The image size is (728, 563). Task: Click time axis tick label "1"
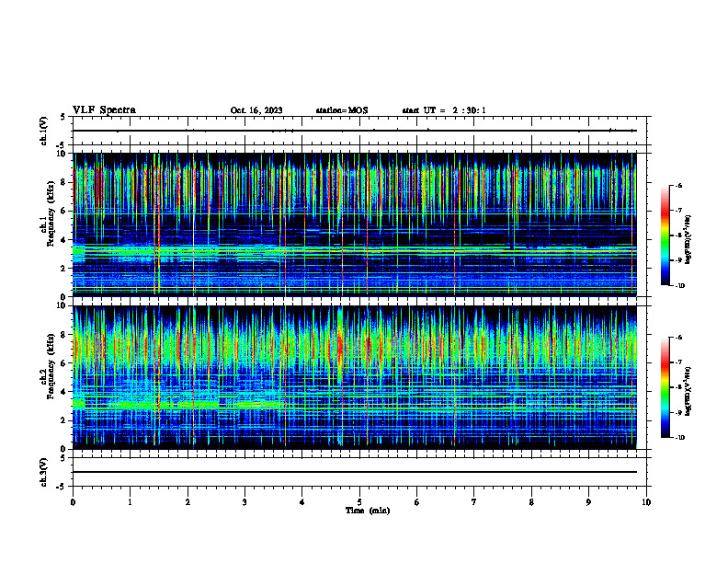[x=130, y=502]
